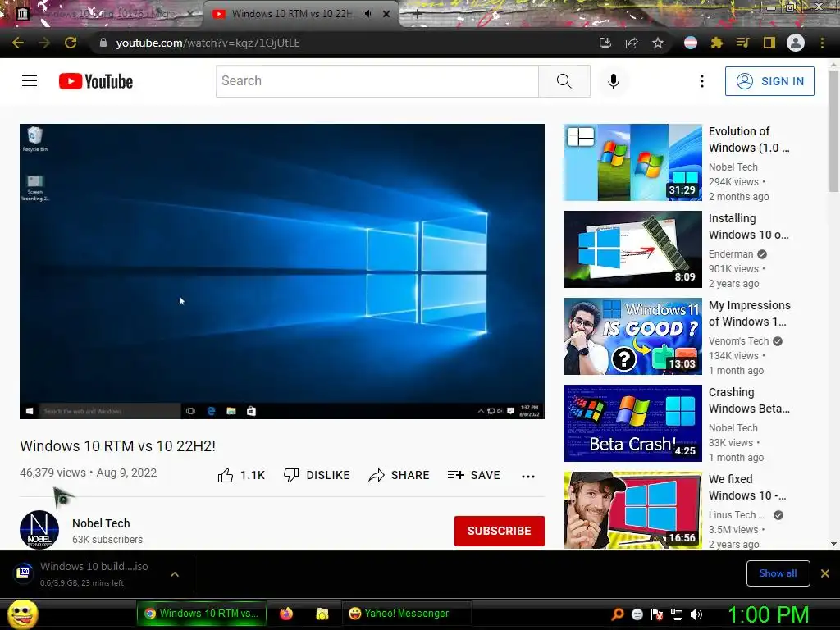The height and width of the screenshot is (630, 840).
Task: Start voice search with the microphone
Action: (x=614, y=81)
